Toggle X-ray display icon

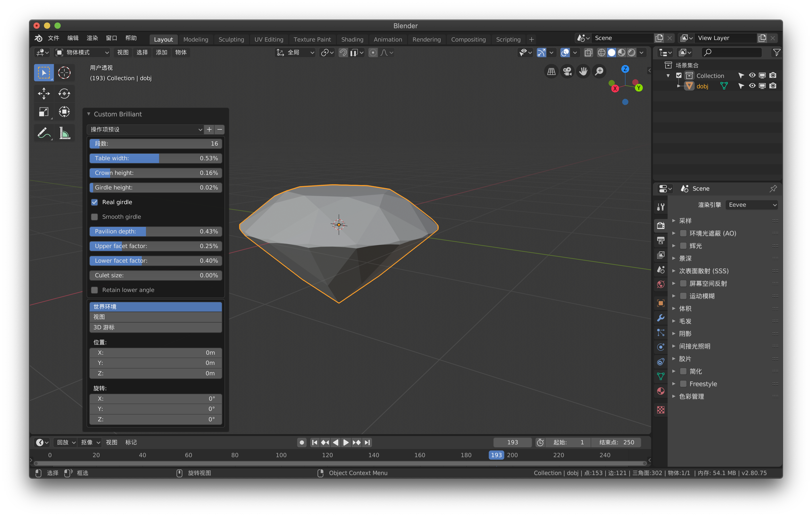(588, 53)
